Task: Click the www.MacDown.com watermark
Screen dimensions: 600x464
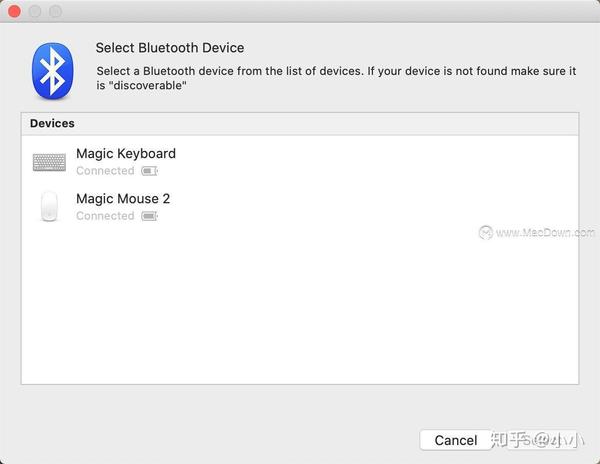Action: click(536, 233)
